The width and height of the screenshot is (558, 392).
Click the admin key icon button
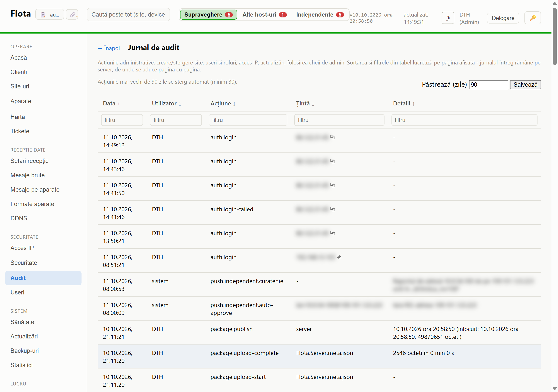[532, 18]
